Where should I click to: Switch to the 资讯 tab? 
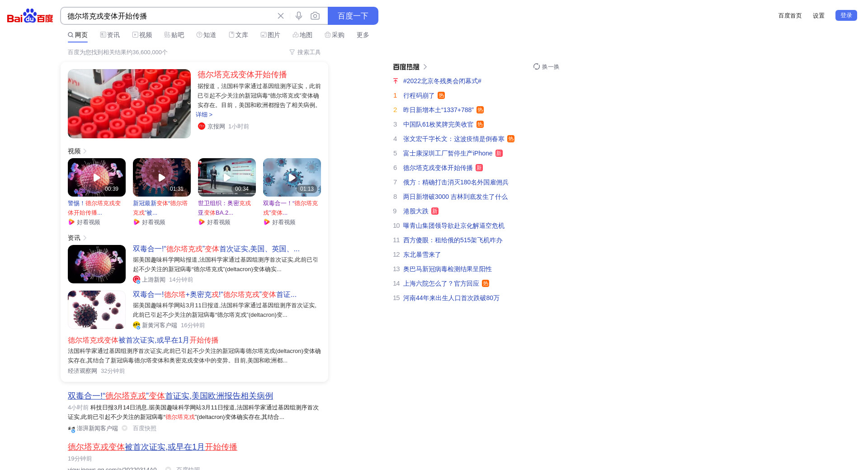point(110,35)
